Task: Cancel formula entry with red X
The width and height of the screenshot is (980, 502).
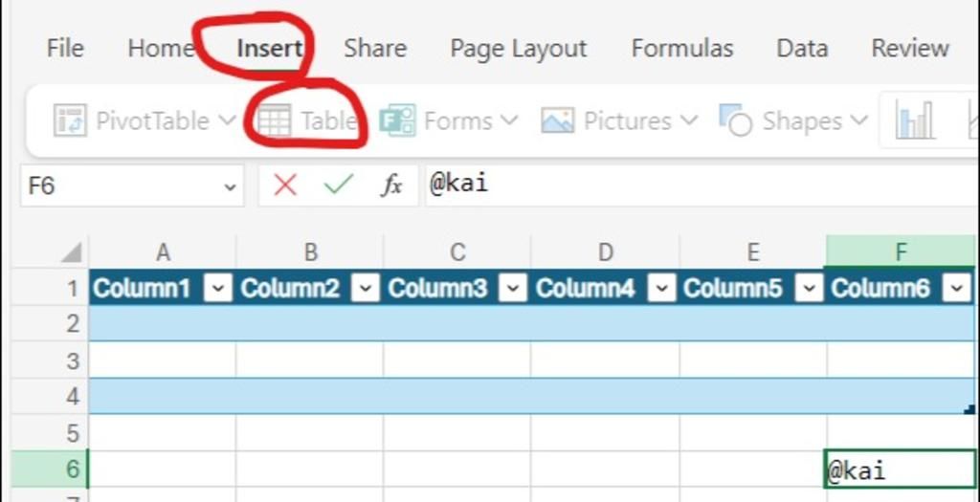Action: tap(285, 185)
